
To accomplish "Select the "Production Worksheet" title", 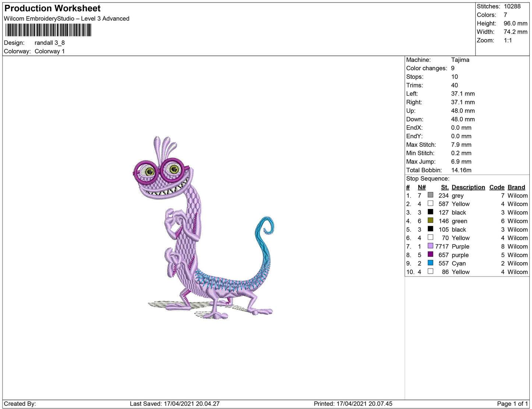I will click(52, 8).
